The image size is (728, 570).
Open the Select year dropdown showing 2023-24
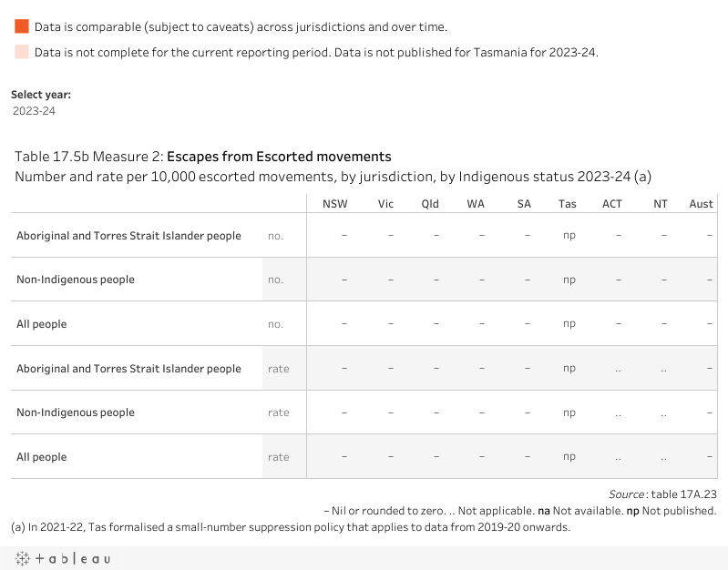(x=35, y=111)
